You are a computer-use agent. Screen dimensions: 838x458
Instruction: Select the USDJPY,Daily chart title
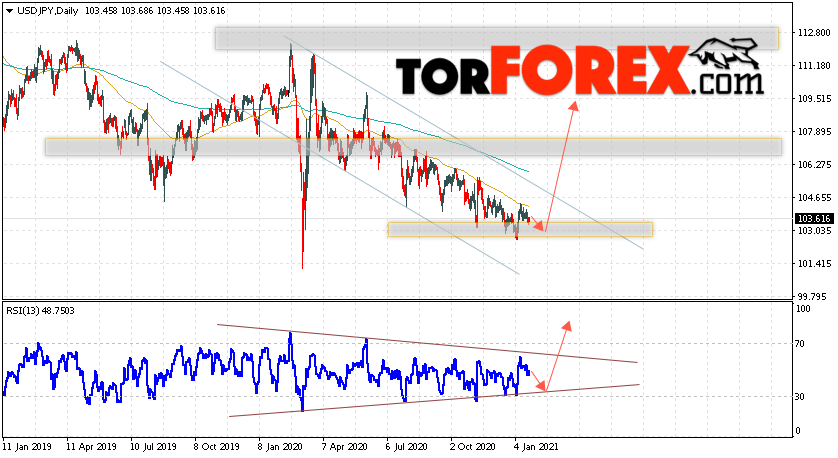pyautogui.click(x=47, y=11)
